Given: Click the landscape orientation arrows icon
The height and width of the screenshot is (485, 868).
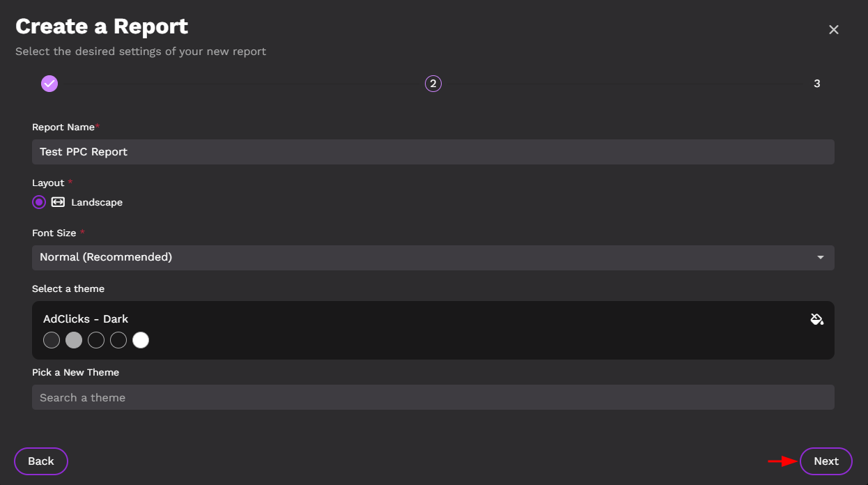Looking at the screenshot, I should [x=58, y=202].
